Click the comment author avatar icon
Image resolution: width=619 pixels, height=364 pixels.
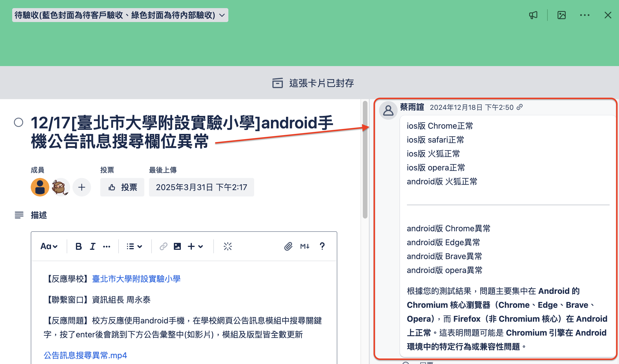click(388, 110)
